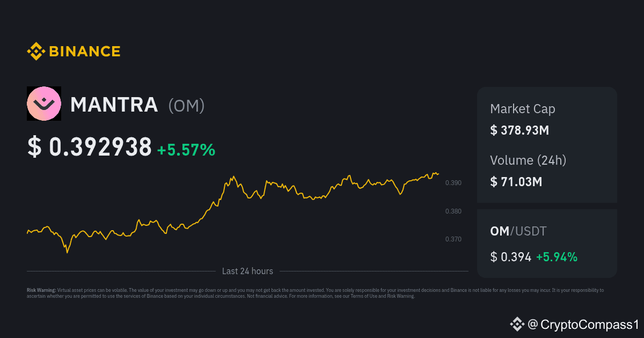The image size is (644, 338).
Task: Click the MANTRA coin logo icon
Action: (x=44, y=104)
